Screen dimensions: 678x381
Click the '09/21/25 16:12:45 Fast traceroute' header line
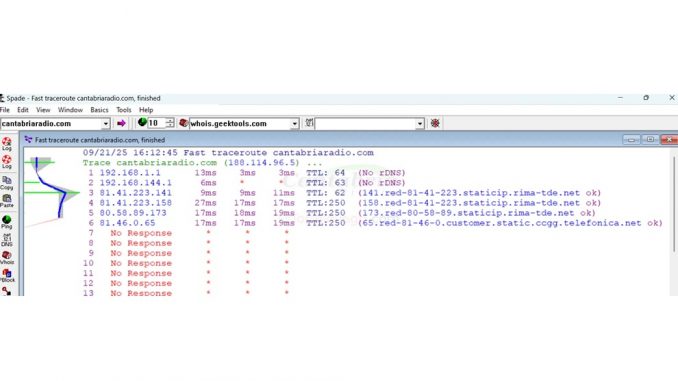coord(228,153)
